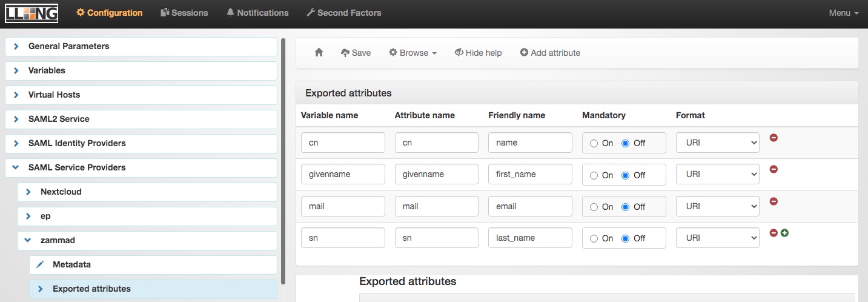The image size is (868, 302).
Task: Open the Sessions tab
Action: click(184, 13)
